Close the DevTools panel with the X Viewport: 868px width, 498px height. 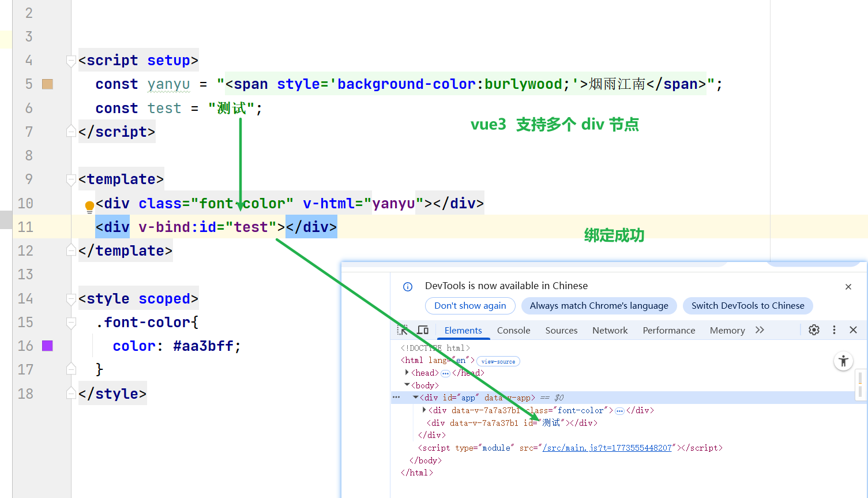click(854, 330)
